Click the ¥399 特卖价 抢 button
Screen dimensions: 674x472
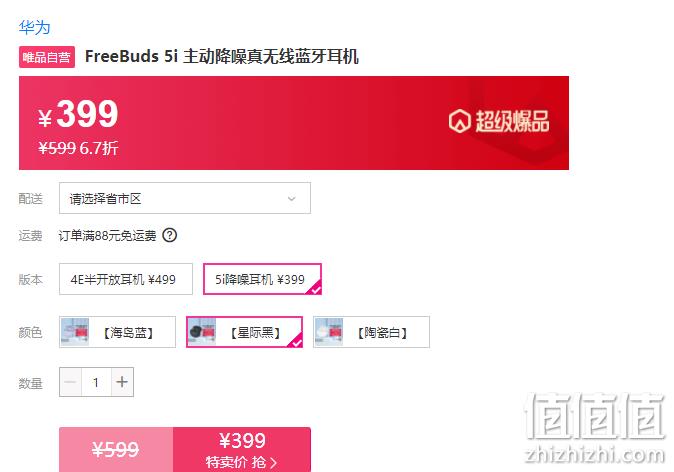tap(242, 450)
